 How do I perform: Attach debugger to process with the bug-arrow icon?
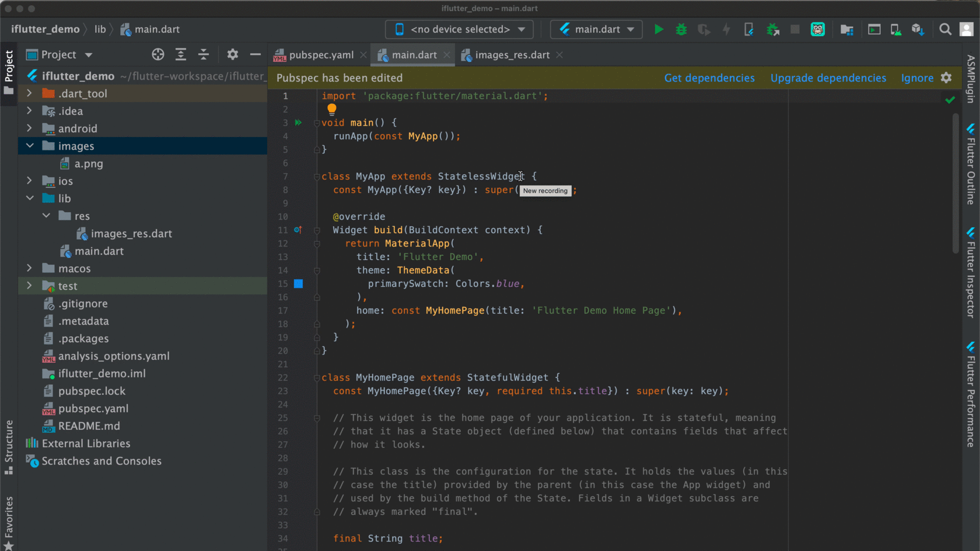[x=773, y=29]
